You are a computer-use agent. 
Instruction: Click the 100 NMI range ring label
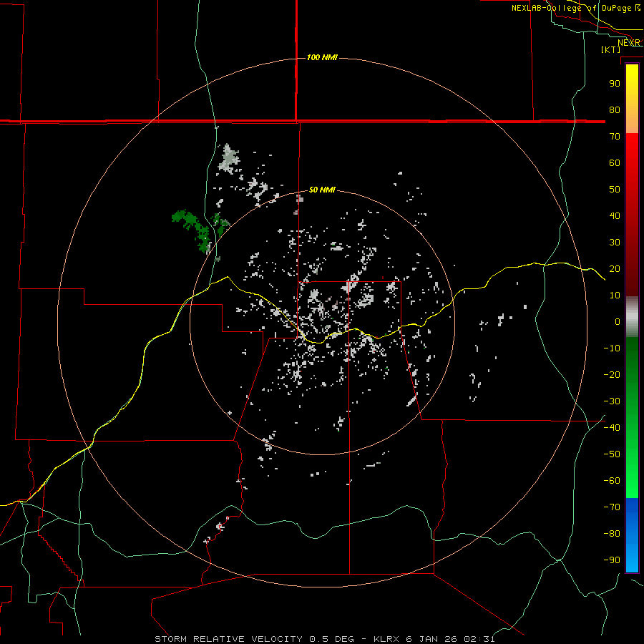click(x=322, y=57)
